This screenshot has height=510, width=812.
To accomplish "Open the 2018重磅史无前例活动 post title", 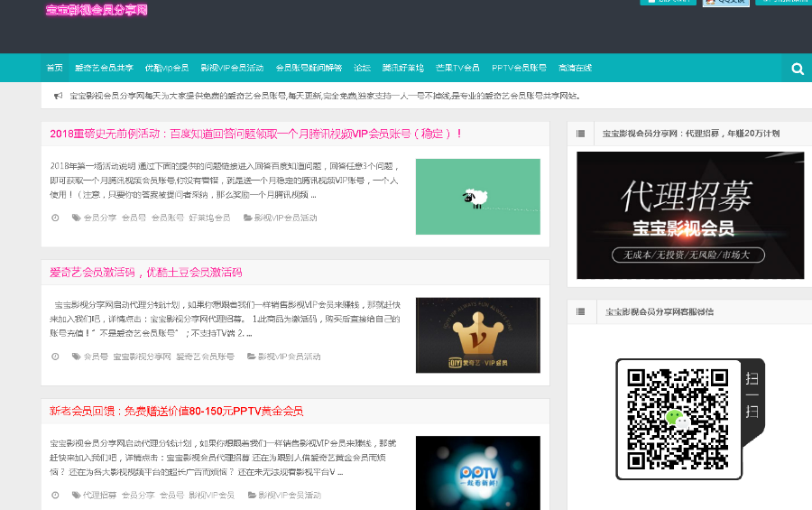I will click(x=256, y=134).
